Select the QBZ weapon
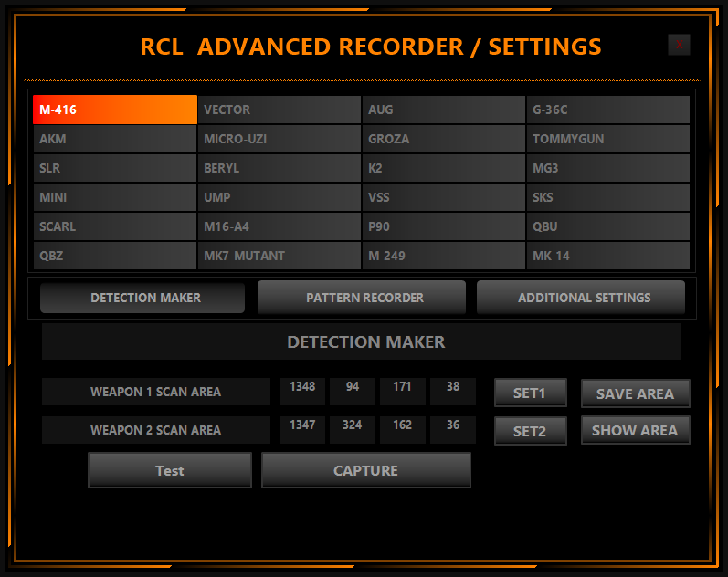This screenshot has height=577, width=728. click(115, 256)
